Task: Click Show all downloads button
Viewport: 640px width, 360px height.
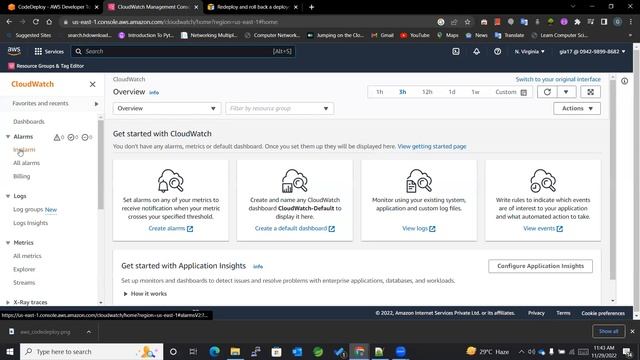Action: 609,331
